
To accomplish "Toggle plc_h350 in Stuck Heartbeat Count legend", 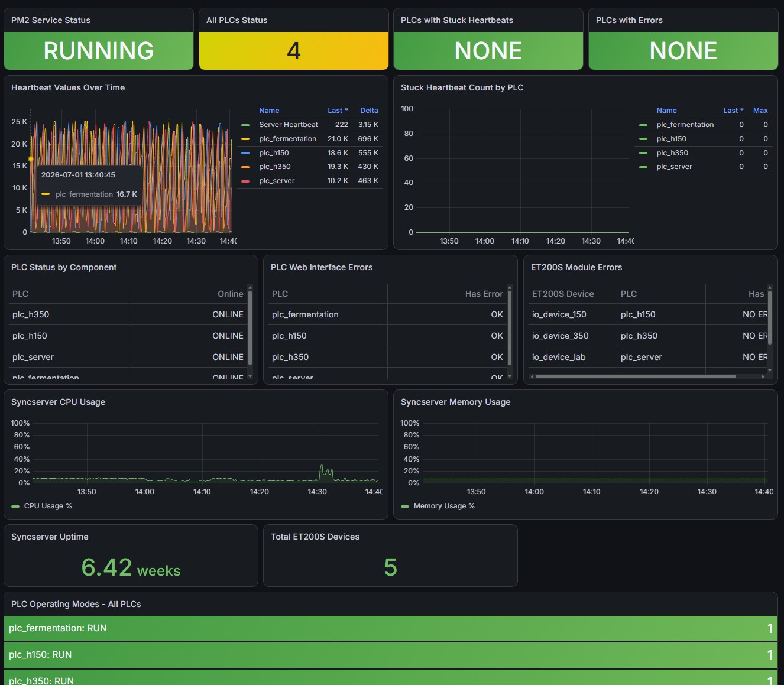I will 672,153.
